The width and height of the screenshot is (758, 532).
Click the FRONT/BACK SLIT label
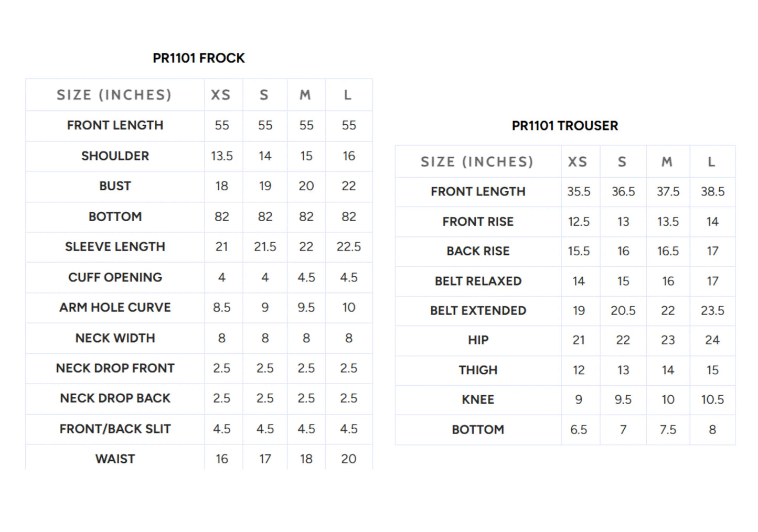pos(115,429)
